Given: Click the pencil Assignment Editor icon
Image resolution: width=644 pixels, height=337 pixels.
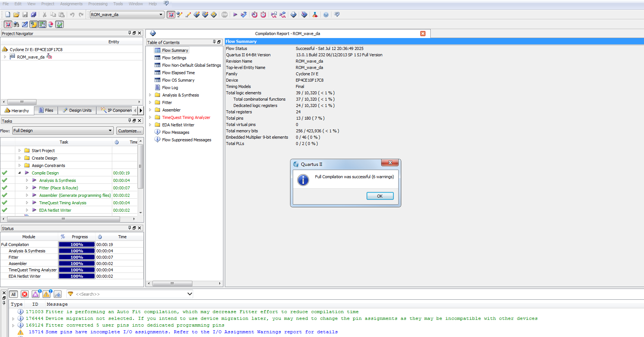Looking at the screenshot, I should 188,15.
